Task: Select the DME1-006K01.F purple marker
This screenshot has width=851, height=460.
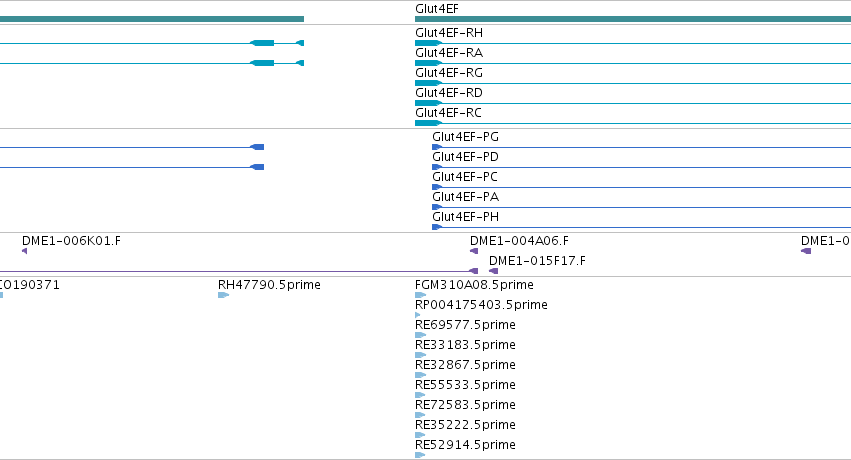Action: pyautogui.click(x=24, y=251)
